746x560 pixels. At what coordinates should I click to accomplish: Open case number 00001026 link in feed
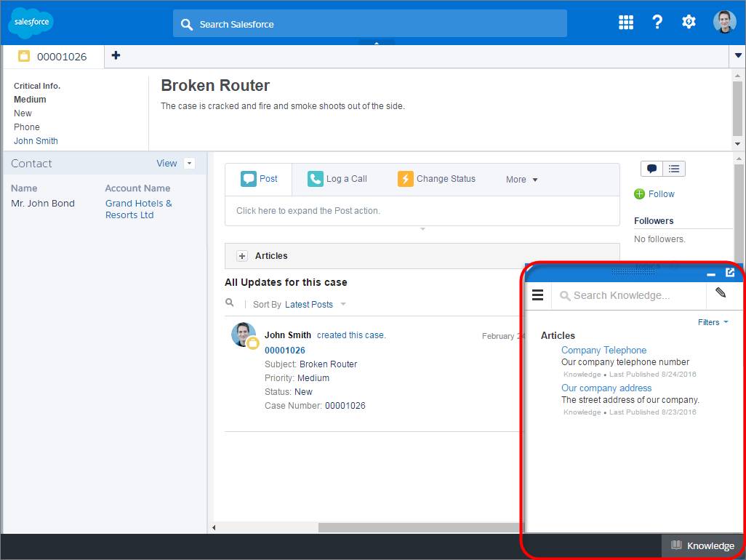(x=284, y=350)
